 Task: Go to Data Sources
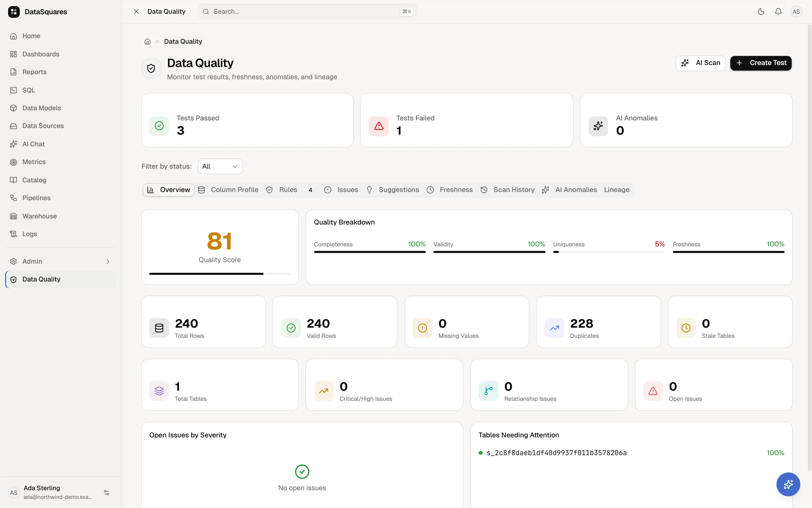60,126
